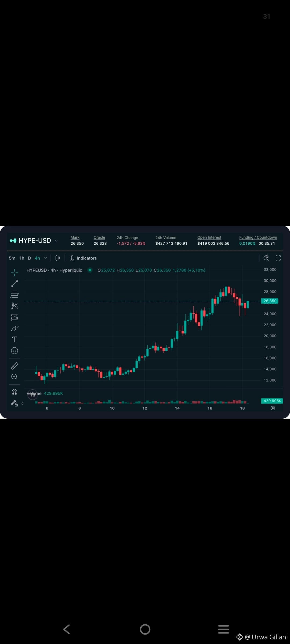
Task: Expand the HYPE-USD market selector chevron
Action: click(56, 241)
